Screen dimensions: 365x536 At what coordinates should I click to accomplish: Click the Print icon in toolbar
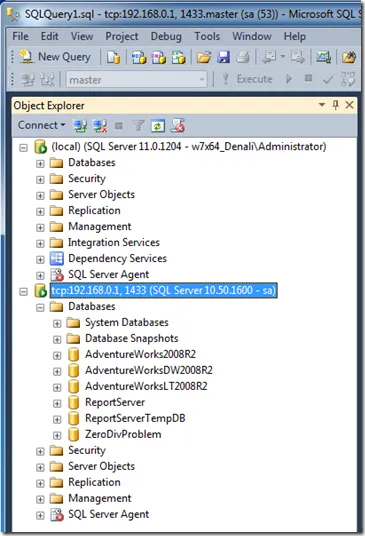click(243, 57)
